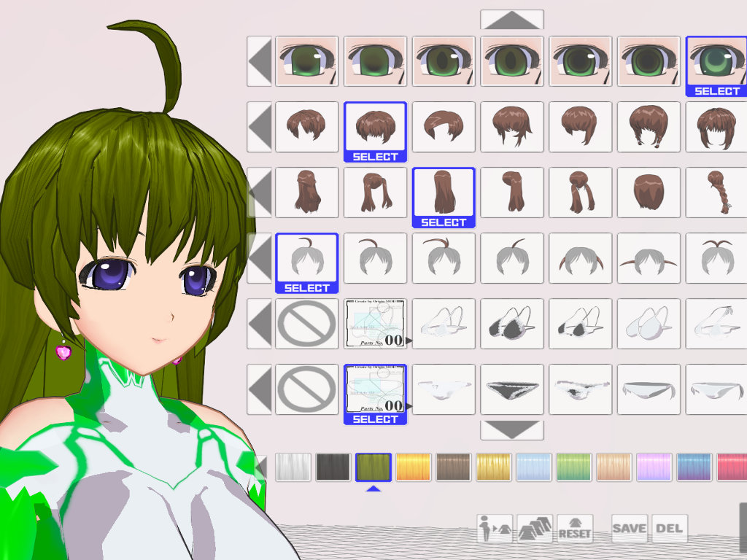Select the pink-lavender hair color swatch

[x=654, y=467]
